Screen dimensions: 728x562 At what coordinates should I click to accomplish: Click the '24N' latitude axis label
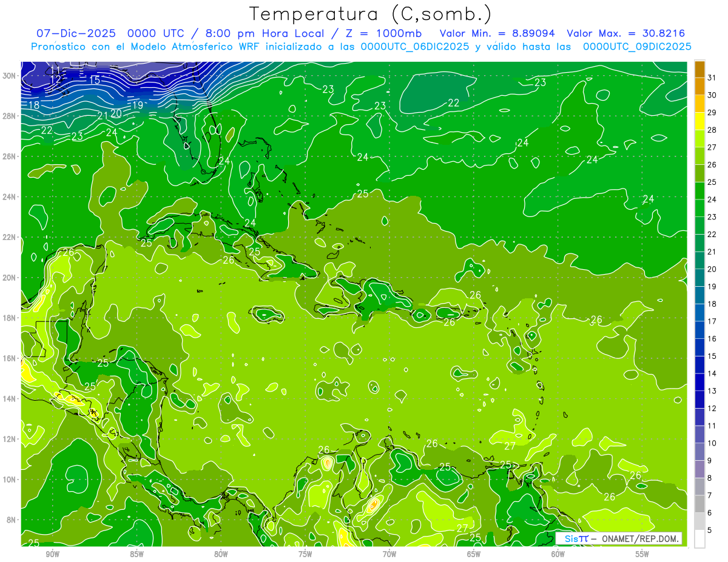(10, 196)
